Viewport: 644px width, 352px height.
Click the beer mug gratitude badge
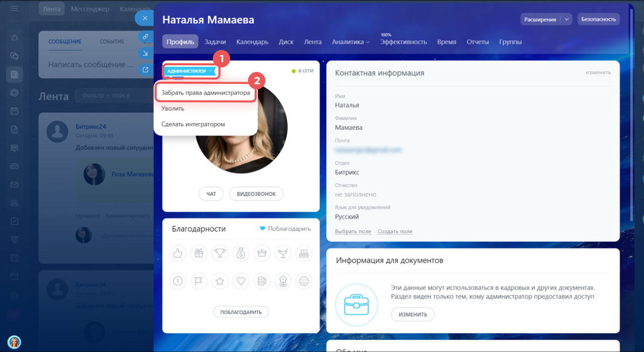pos(261,281)
